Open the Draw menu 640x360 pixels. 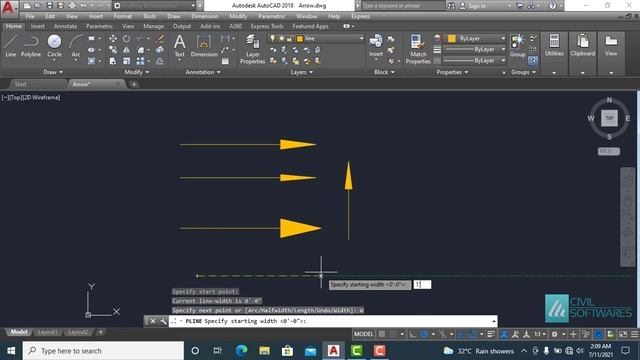(x=173, y=16)
